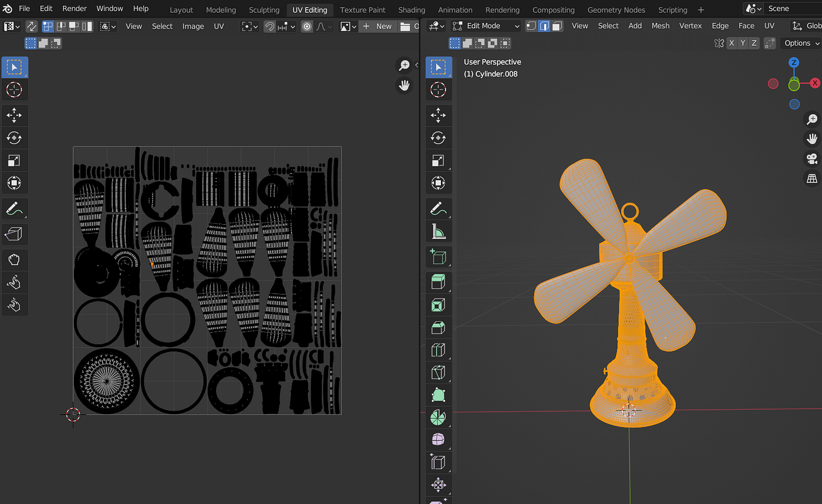Click the New image button
Image resolution: width=822 pixels, height=504 pixels.
pyautogui.click(x=378, y=26)
